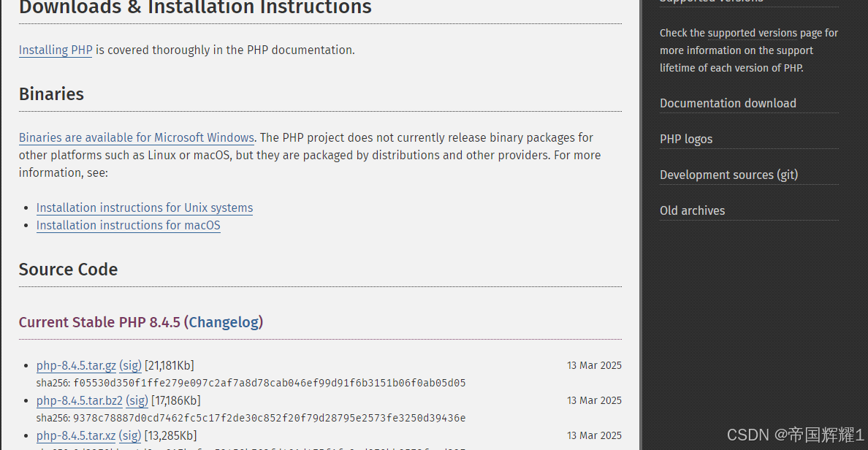
Task: Open Installation instructions for Unix systems
Action: [145, 207]
